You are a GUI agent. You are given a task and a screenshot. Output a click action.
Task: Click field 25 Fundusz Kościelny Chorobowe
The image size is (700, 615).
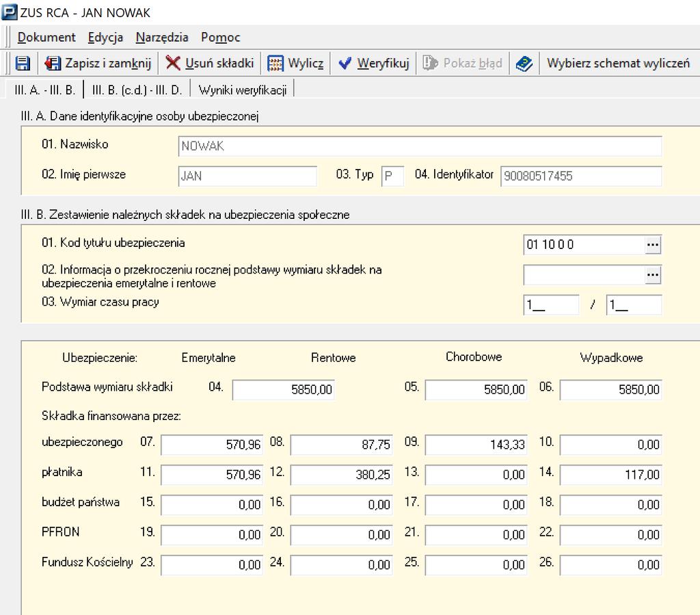point(476,564)
